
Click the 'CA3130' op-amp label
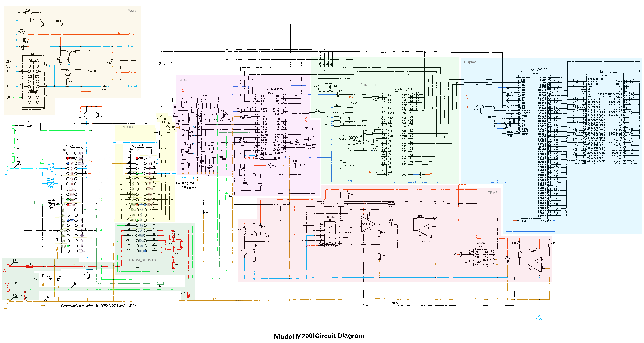(x=367, y=224)
